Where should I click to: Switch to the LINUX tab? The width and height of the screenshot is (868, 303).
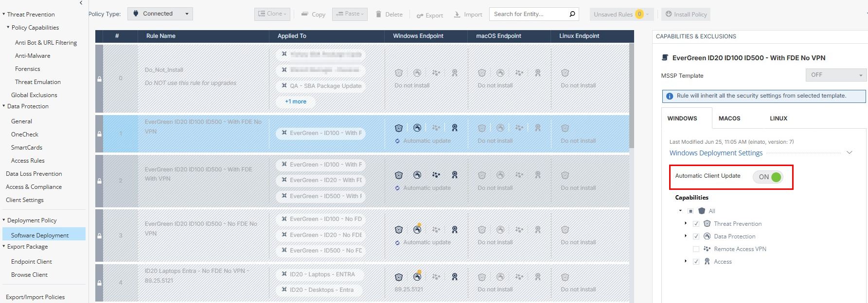click(x=779, y=118)
